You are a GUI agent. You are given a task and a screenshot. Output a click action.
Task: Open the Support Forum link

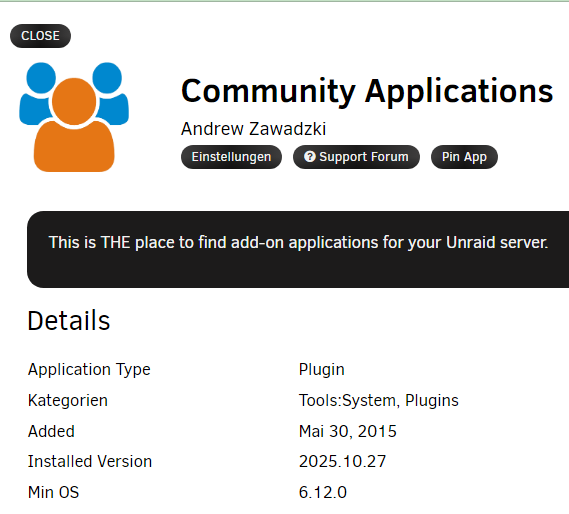pos(356,157)
